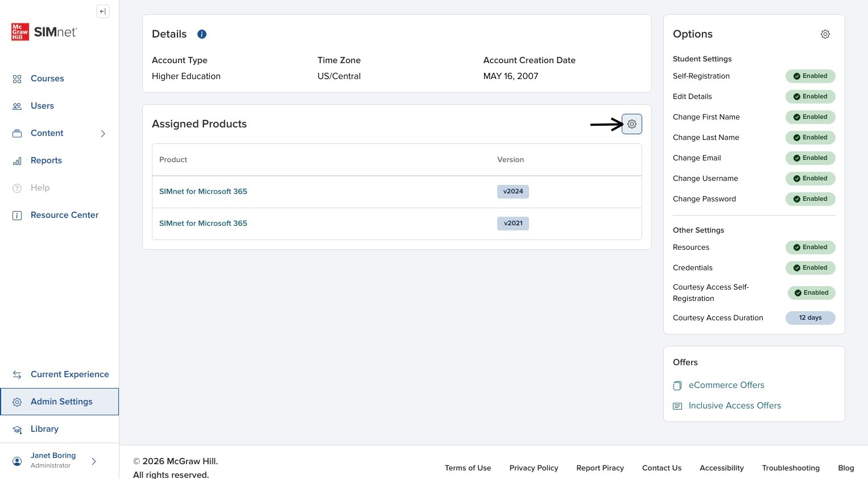Click the Details info icon
Viewport: 868px width, 479px height.
tap(202, 34)
